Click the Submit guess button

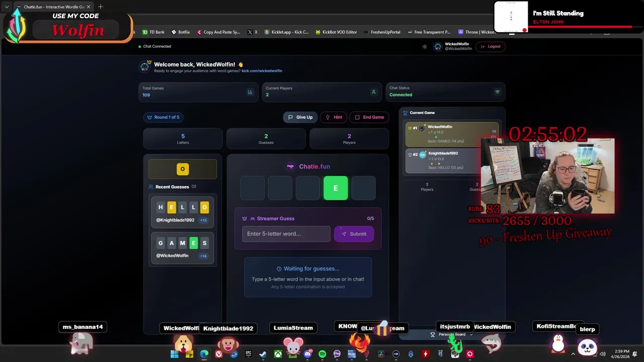[354, 234]
